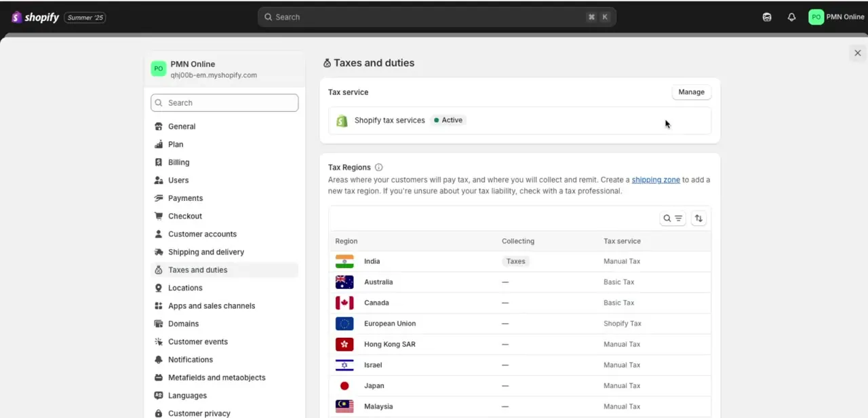Click the Tax service column header
The height and width of the screenshot is (418, 868).
pos(623,241)
